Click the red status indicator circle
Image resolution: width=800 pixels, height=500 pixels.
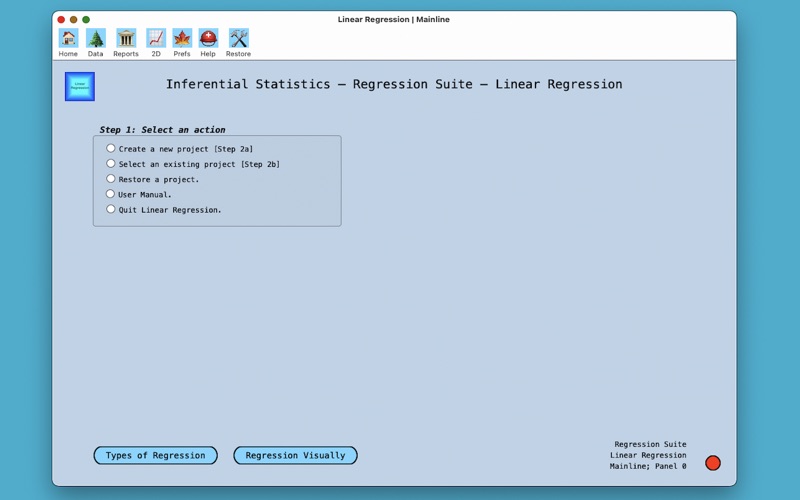713,463
